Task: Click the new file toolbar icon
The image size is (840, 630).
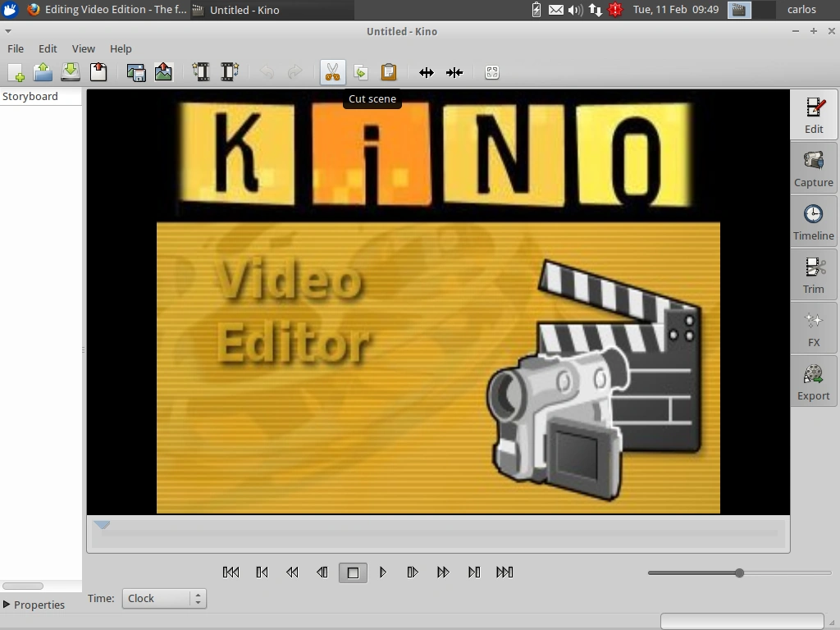Action: click(16, 72)
